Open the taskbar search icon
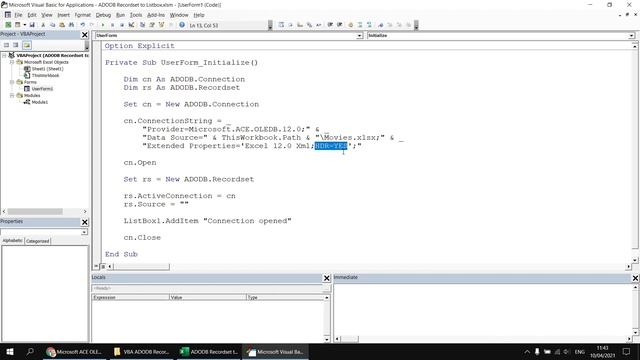 (30, 351)
